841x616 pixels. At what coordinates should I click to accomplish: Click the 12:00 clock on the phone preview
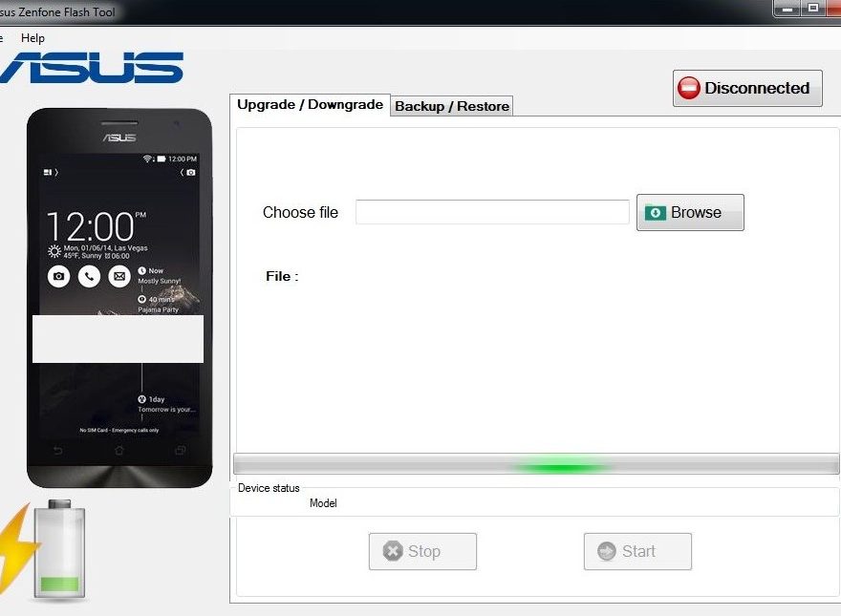tap(91, 227)
